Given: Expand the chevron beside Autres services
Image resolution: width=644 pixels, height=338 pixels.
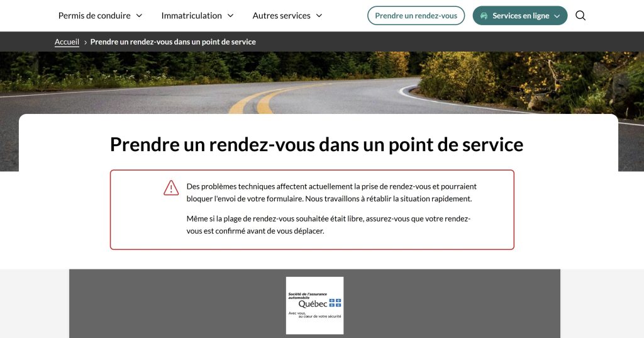Looking at the screenshot, I should pyautogui.click(x=319, y=16).
